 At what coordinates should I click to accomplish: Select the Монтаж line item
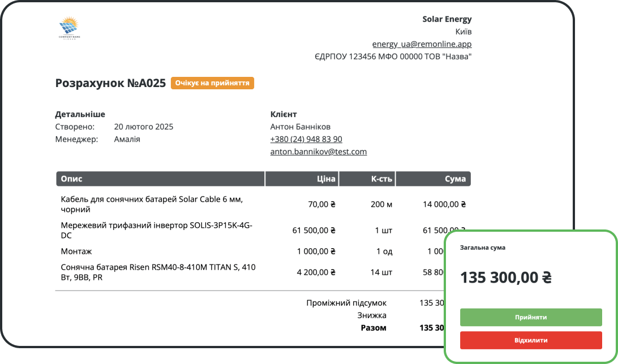(x=76, y=251)
